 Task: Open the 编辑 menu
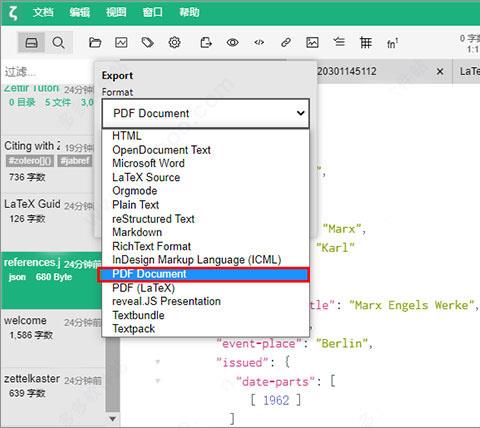[x=80, y=12]
